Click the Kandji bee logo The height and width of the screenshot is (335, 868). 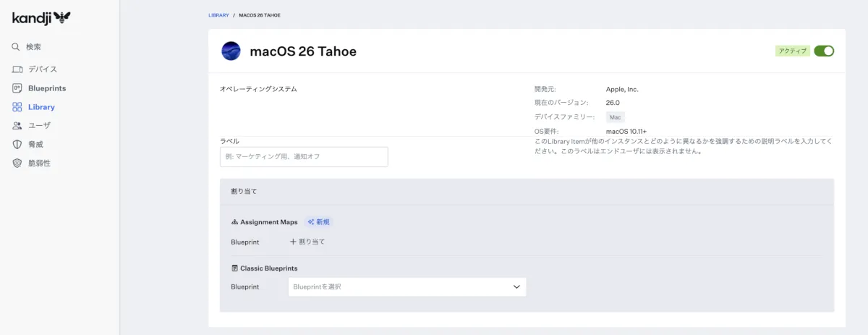click(x=41, y=17)
